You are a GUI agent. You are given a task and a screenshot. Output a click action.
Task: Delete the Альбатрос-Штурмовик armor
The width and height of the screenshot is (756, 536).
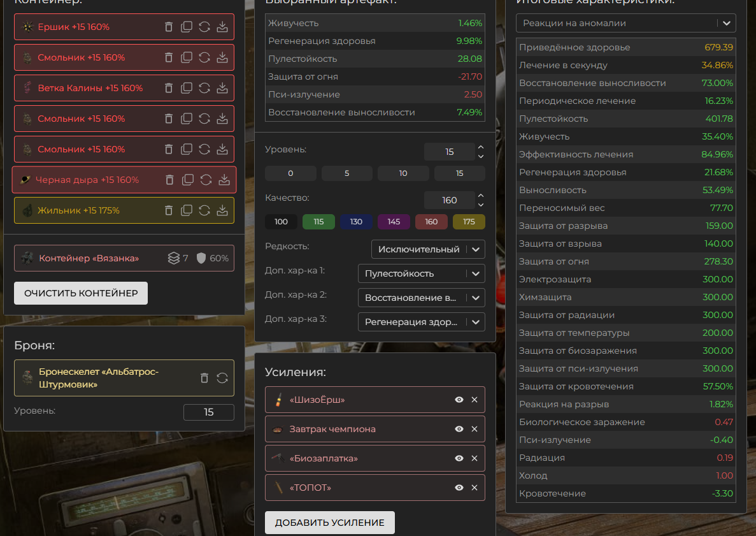click(x=204, y=378)
